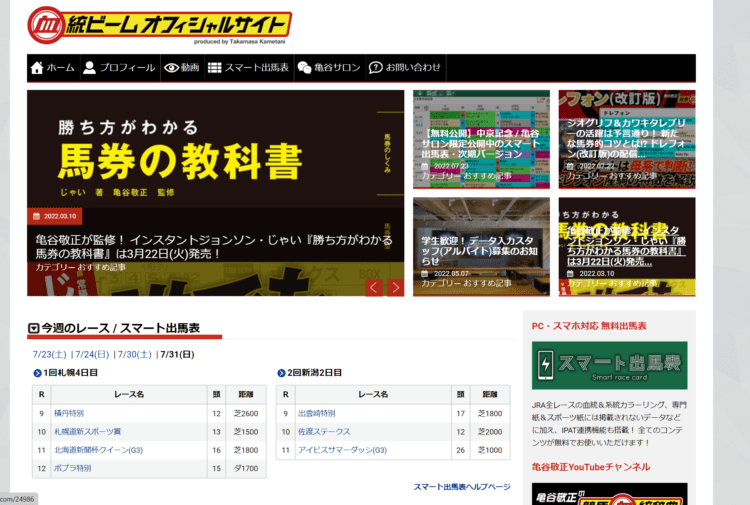
Task: Select the 7/30(土) date tab
Action: [x=135, y=354]
